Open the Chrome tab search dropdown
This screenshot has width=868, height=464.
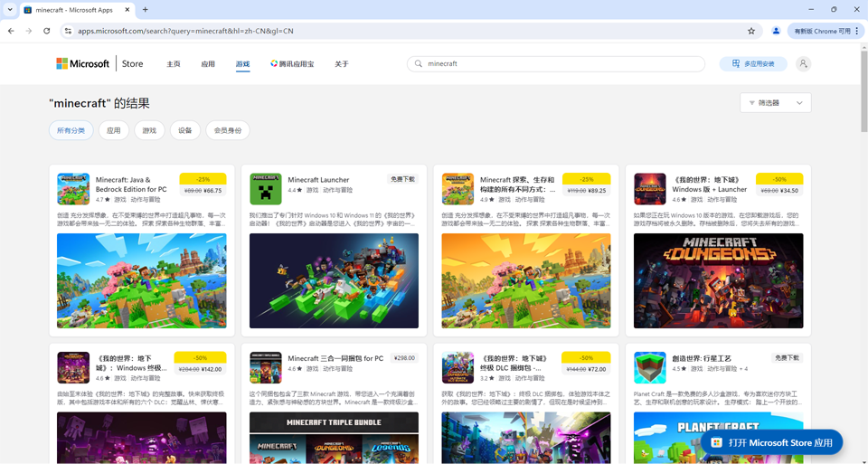[x=10, y=10]
